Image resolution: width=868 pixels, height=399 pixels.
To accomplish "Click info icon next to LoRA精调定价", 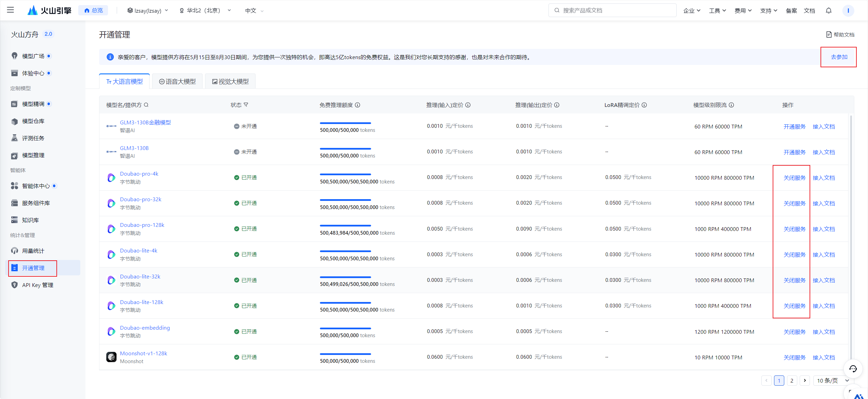I will pyautogui.click(x=644, y=105).
